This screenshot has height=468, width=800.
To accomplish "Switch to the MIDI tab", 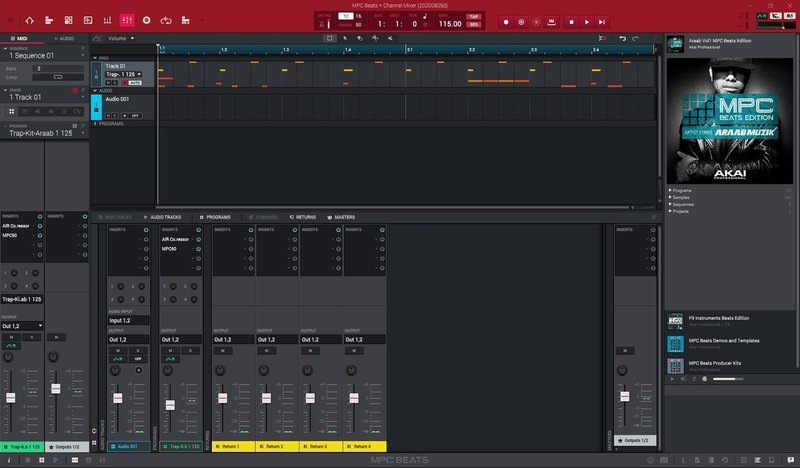I will 19,38.
